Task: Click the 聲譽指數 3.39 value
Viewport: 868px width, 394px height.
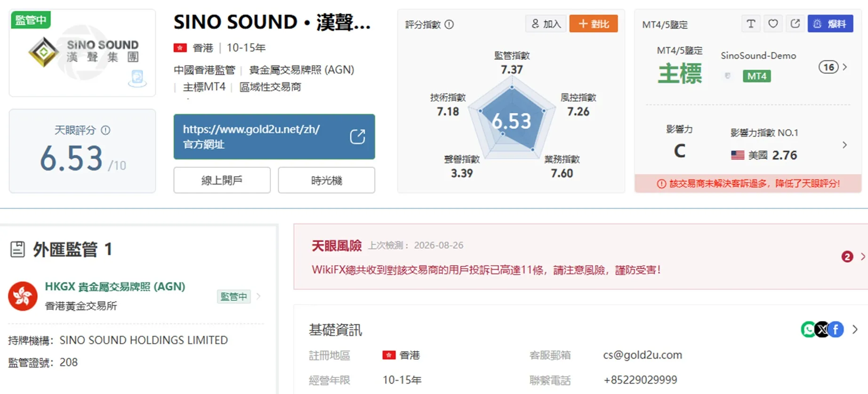Action: pos(462,173)
